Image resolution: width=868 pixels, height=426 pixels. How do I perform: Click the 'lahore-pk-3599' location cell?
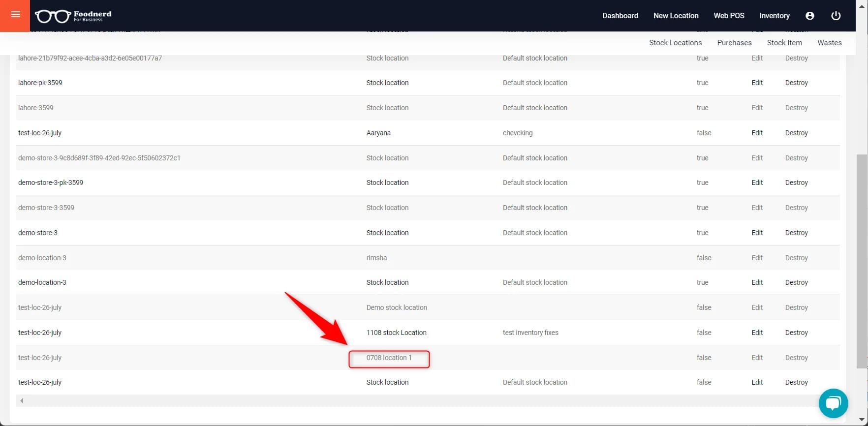(x=40, y=83)
